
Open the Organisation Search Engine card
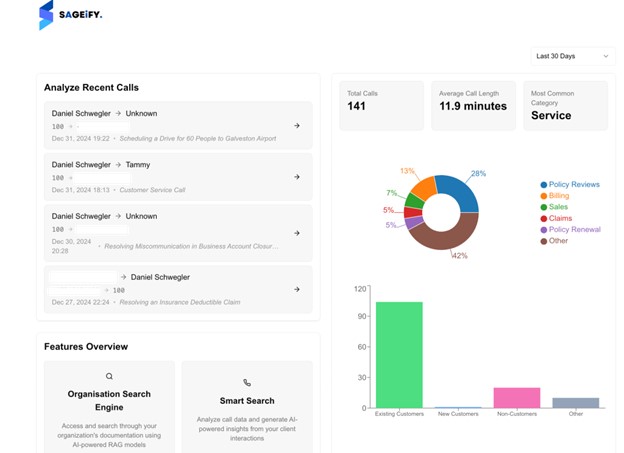tap(109, 407)
